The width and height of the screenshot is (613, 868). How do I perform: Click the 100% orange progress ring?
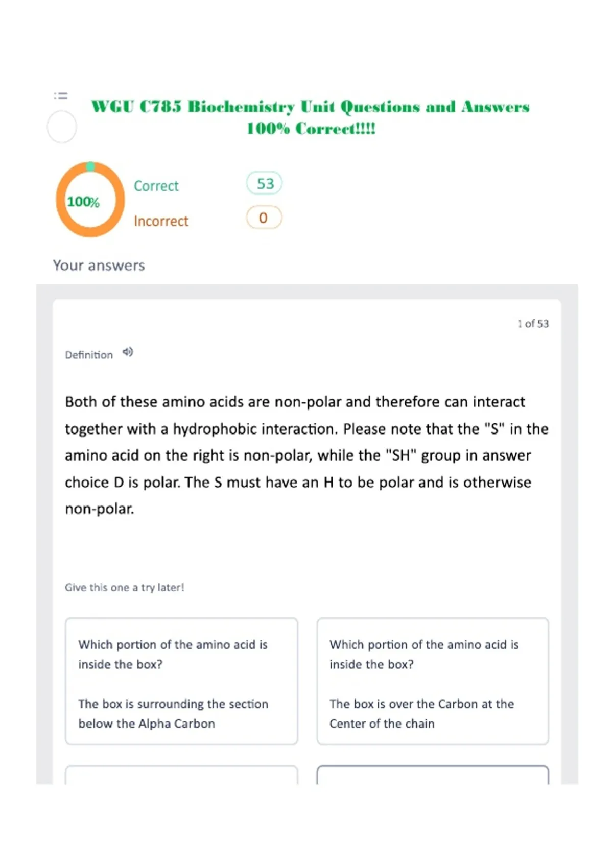point(90,200)
